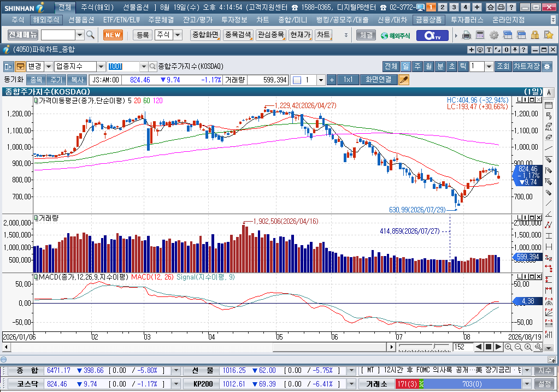Click the pin icon in chart window title bar
559x392 pixels.
515,50
